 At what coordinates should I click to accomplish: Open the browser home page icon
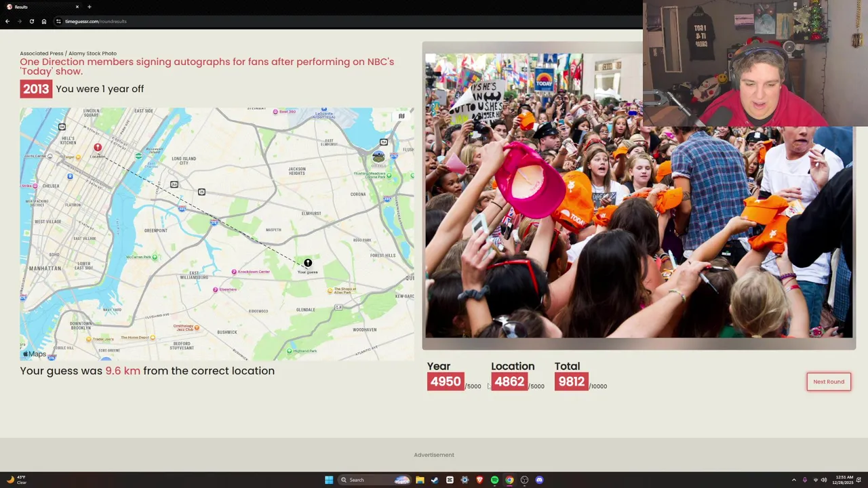coord(44,21)
